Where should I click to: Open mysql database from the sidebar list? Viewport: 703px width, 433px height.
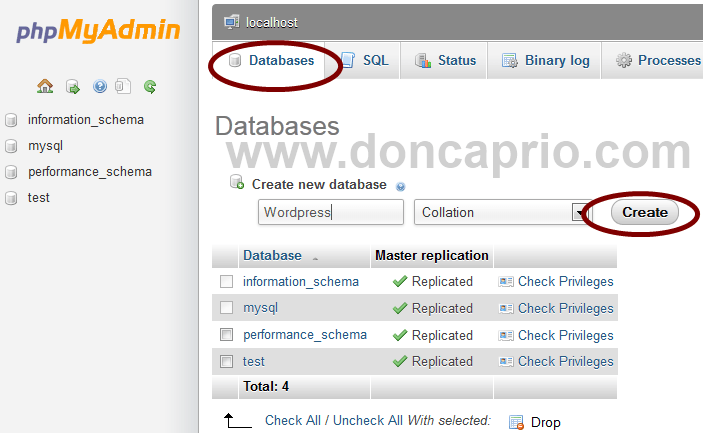pyautogui.click(x=45, y=146)
